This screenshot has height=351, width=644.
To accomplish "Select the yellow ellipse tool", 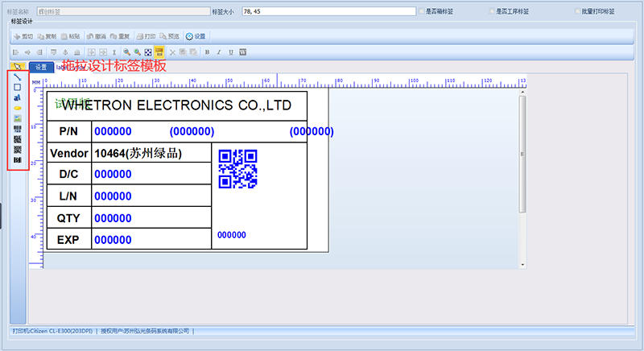I will tap(17, 108).
